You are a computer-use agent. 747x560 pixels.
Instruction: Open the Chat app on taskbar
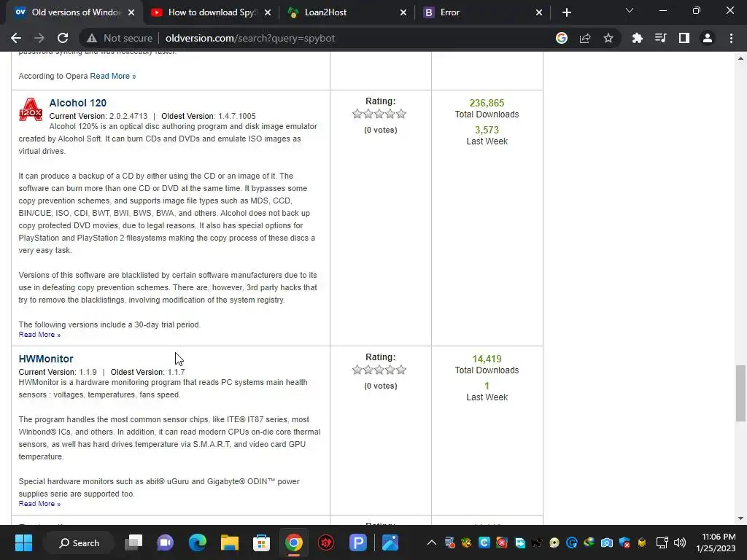(166, 542)
